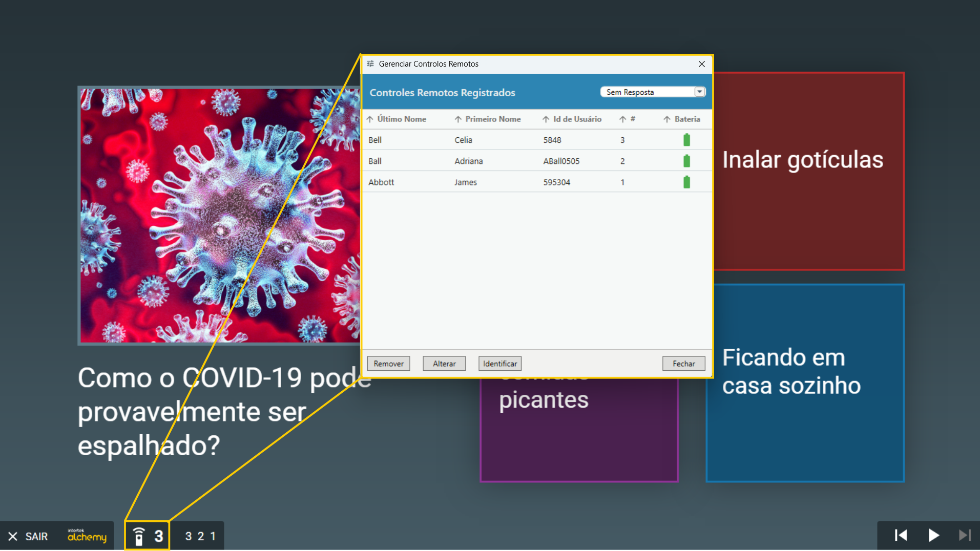The image size is (980, 551).
Task: Sort table by Bateria column
Action: click(686, 119)
